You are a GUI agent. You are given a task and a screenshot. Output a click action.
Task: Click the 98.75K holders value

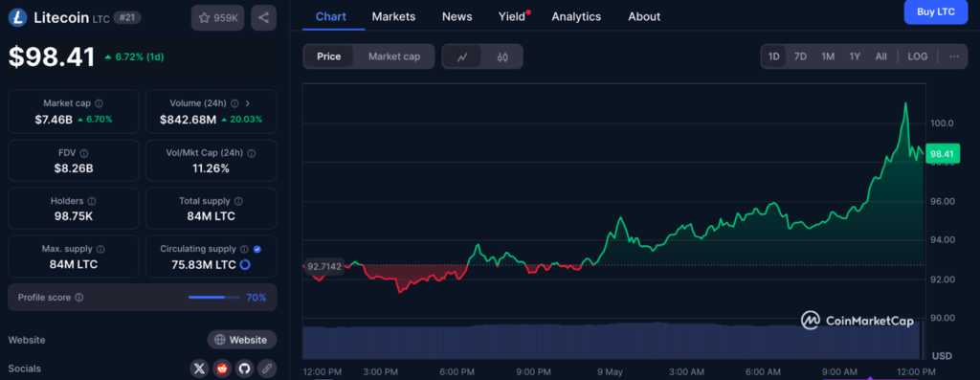(74, 215)
